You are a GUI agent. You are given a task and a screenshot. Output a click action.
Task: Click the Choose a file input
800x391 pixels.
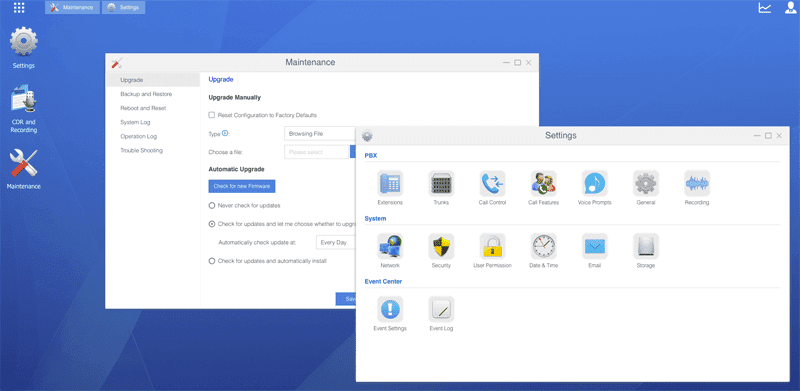point(316,152)
